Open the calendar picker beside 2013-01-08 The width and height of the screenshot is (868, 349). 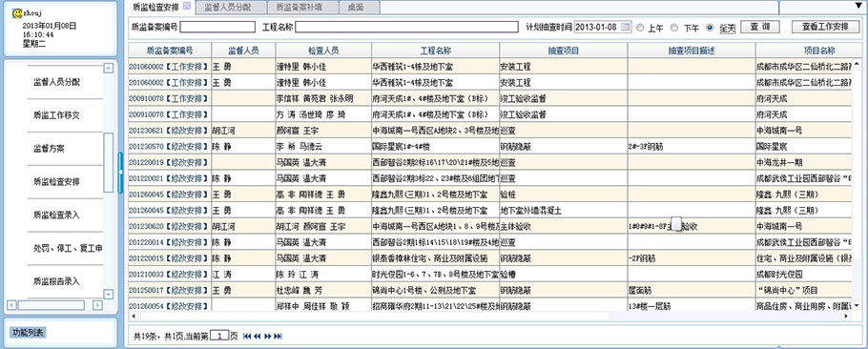626,27
